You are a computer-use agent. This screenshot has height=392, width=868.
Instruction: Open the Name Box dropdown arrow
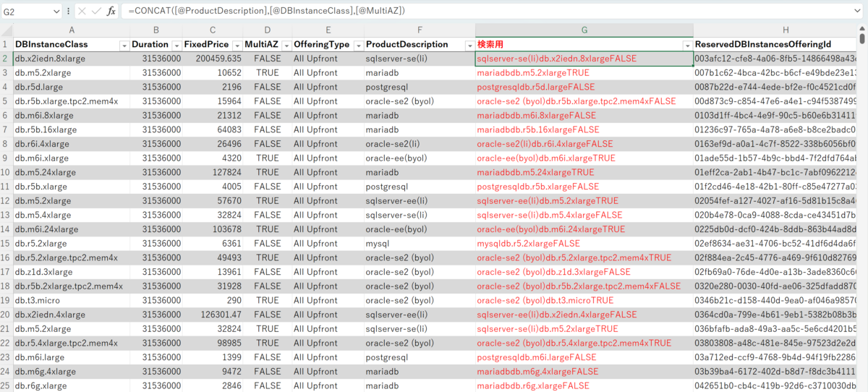[56, 12]
